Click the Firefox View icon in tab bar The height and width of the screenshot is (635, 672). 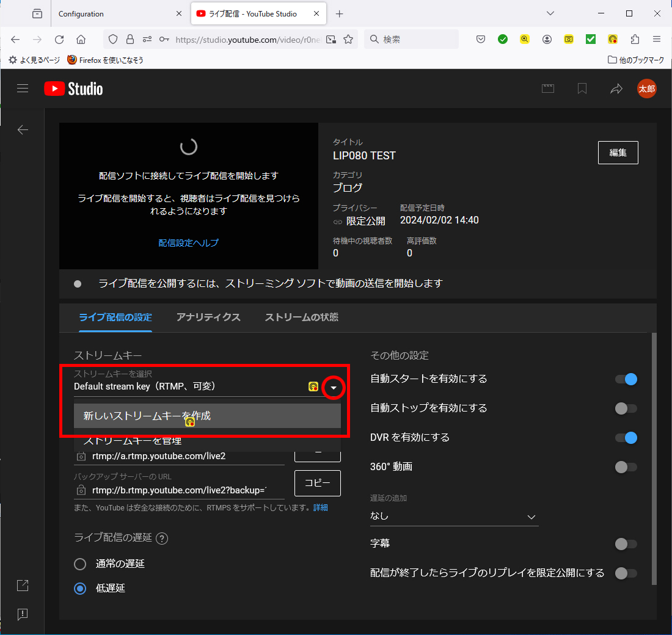tap(37, 13)
